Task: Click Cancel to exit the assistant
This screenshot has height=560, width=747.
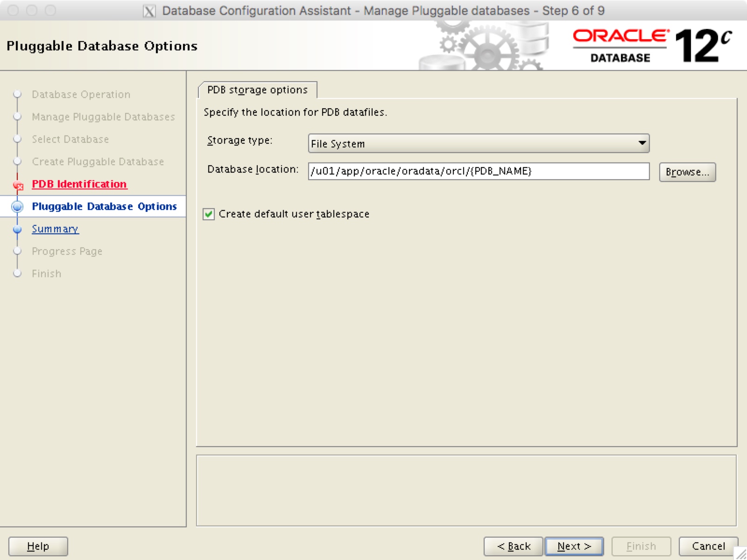Action: 708,546
